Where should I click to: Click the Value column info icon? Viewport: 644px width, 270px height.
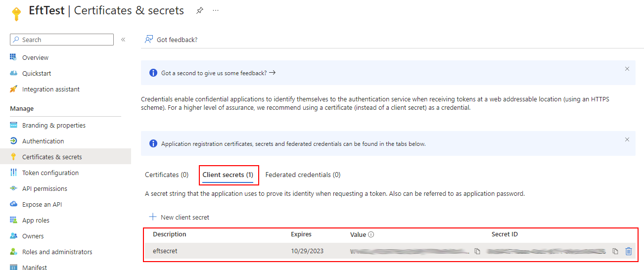tap(371, 234)
